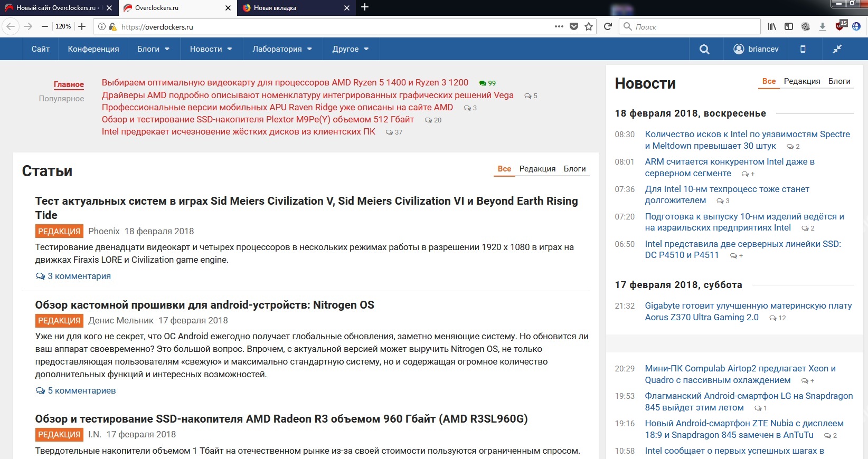868x459 pixels.
Task: Close the 'Новый сайт Overclockers.ru' tab
Action: pos(109,8)
